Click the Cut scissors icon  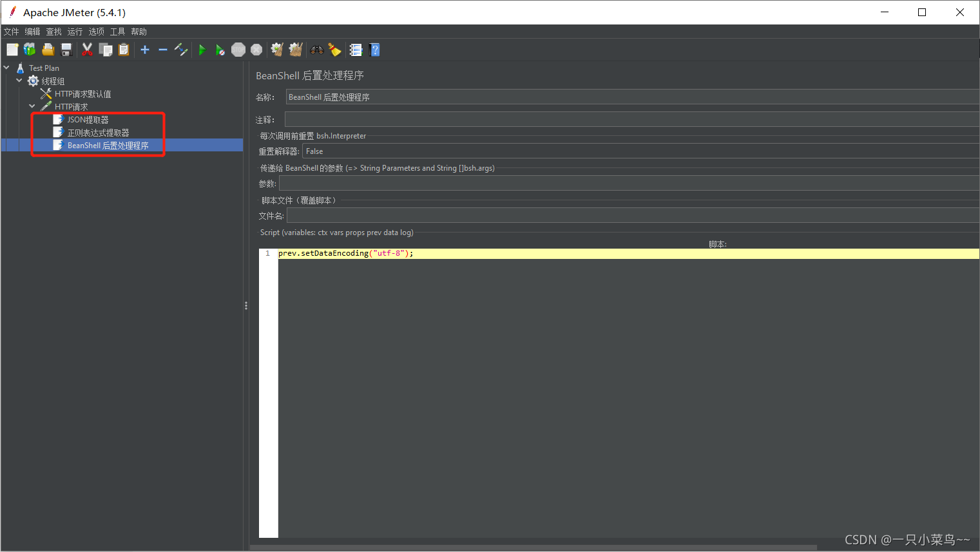point(87,50)
